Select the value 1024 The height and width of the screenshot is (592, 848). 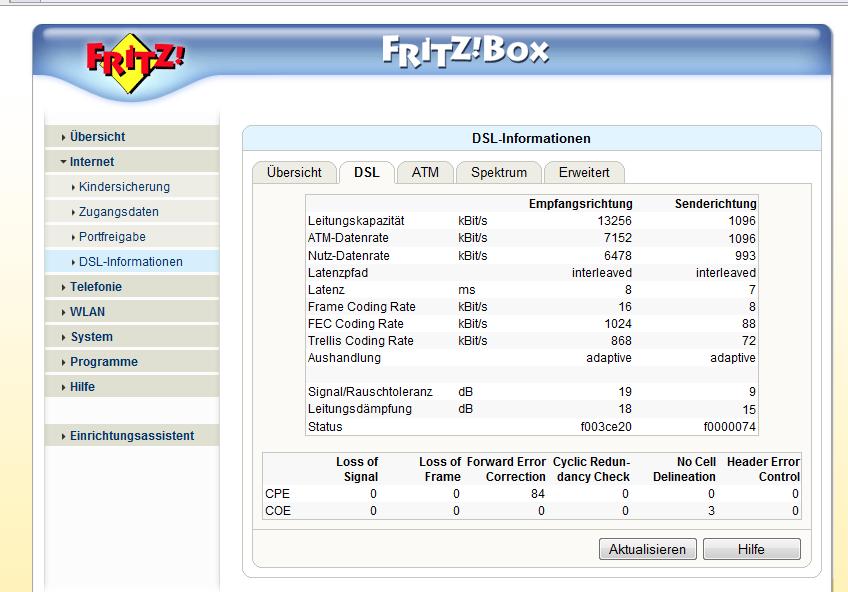pyautogui.click(x=618, y=324)
